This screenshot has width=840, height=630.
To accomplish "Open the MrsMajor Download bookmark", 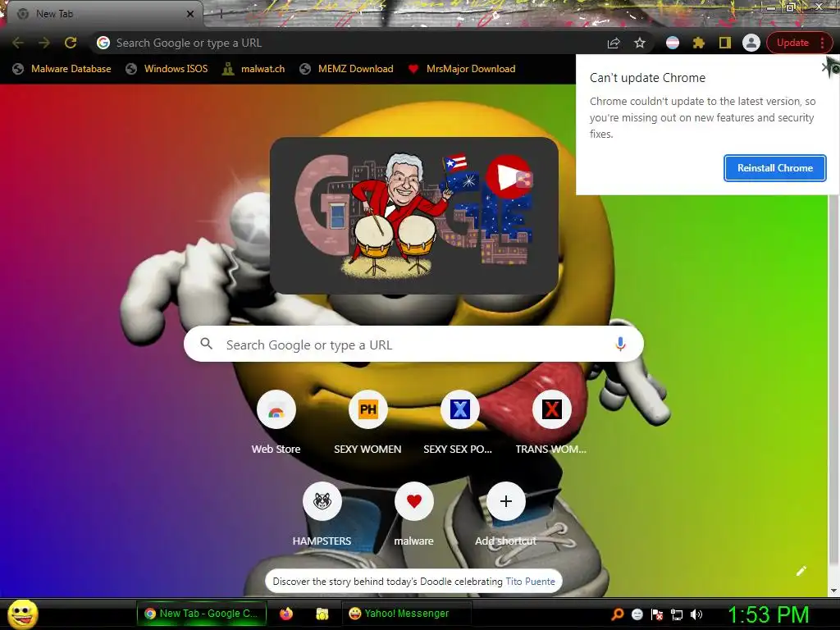I will click(462, 69).
